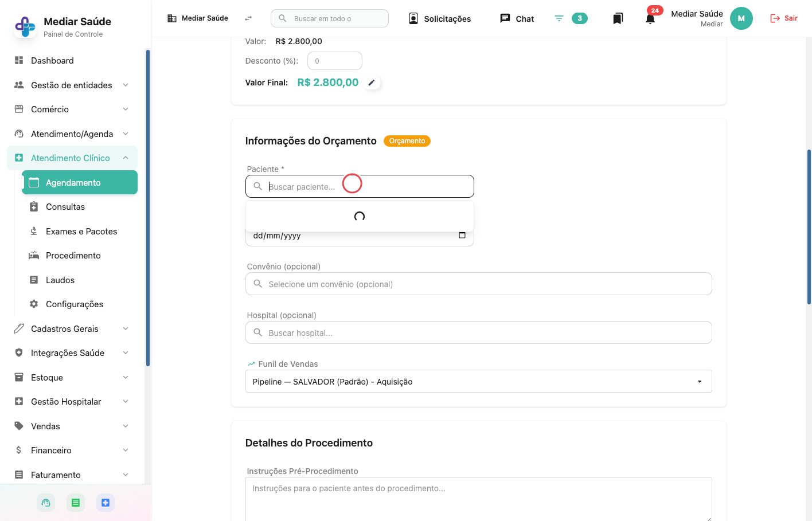This screenshot has width=812, height=521.
Task: Click the Comércio store icon
Action: pyautogui.click(x=19, y=109)
